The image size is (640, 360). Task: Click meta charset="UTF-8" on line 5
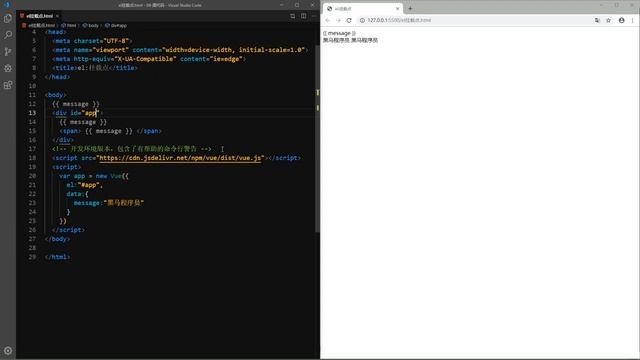click(92, 41)
